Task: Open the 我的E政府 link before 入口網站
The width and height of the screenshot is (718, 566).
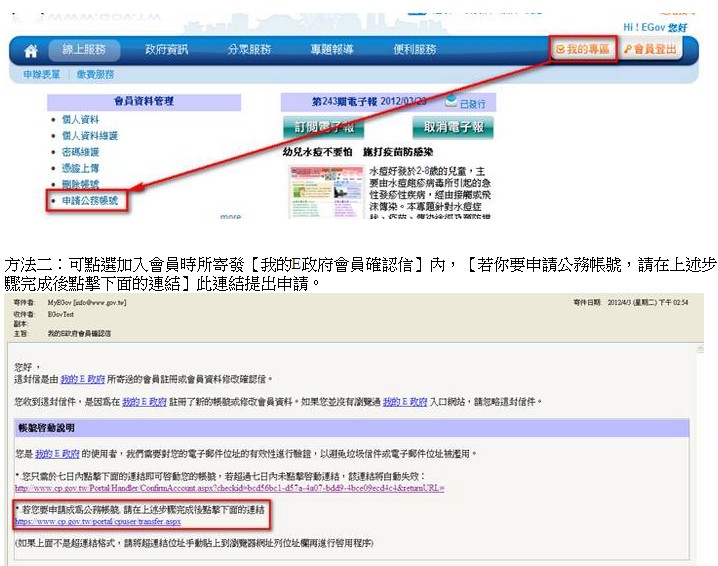Action: [405, 402]
